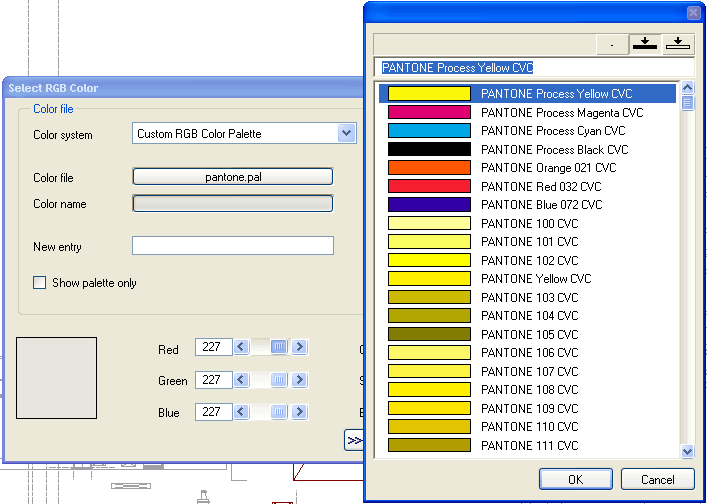Expand dialog with the >> button
This screenshot has width=707, height=504.
(x=354, y=440)
